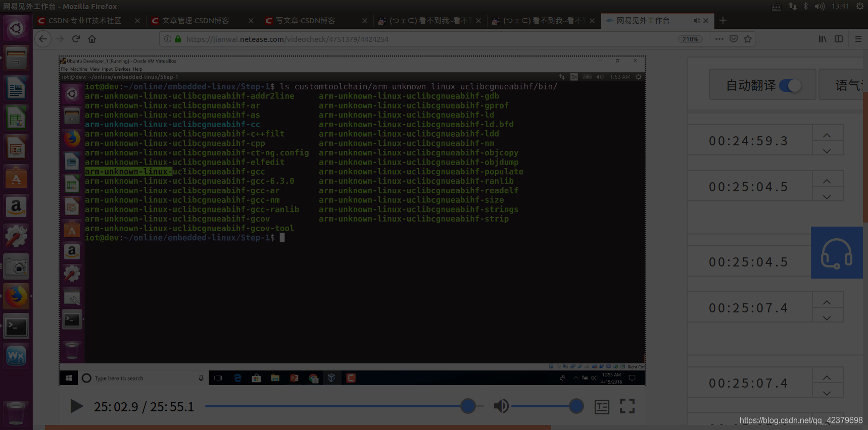This screenshot has width=868, height=430.
Task: Open the system sound indicator
Action: click(819, 6)
